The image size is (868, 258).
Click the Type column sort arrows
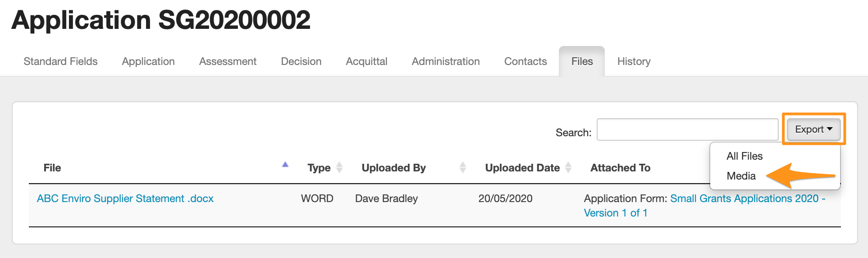[x=339, y=168]
